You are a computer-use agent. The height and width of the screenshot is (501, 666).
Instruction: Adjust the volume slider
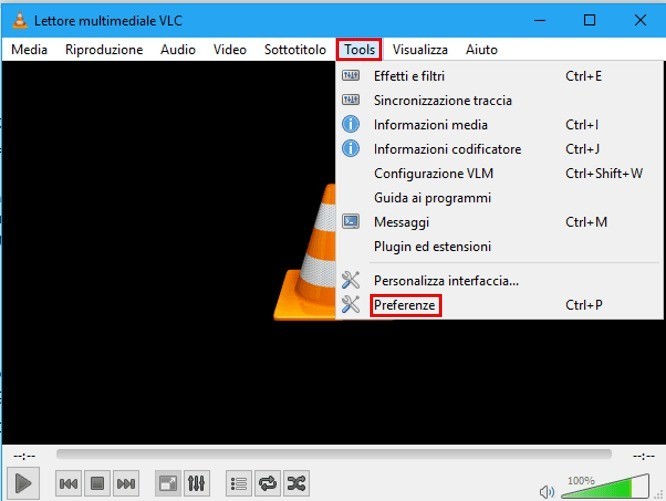coord(604,488)
